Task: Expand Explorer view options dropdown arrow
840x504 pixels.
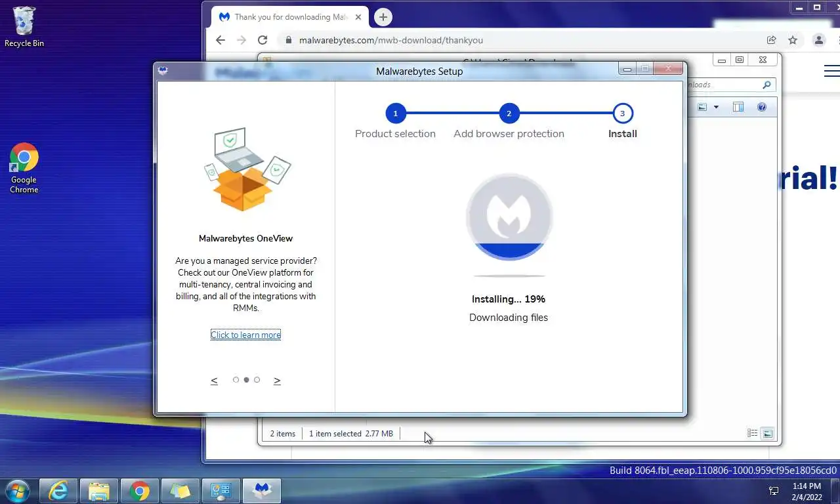Action: 716,107
